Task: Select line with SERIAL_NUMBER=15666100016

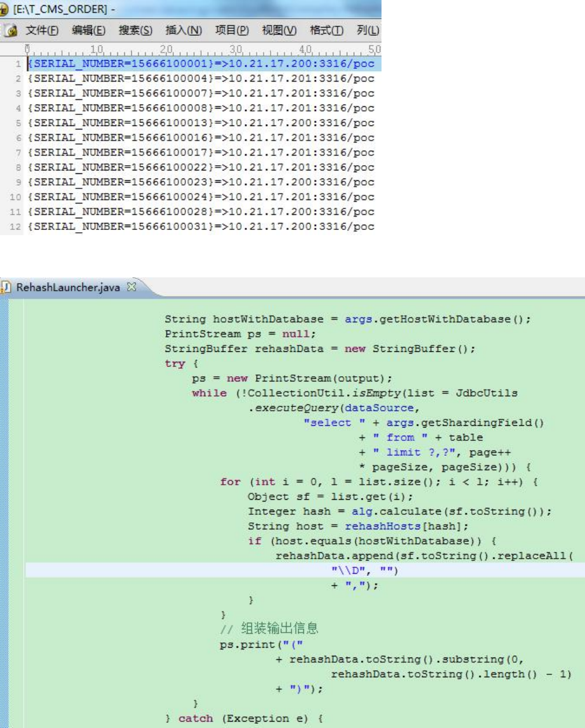Action: coord(201,138)
